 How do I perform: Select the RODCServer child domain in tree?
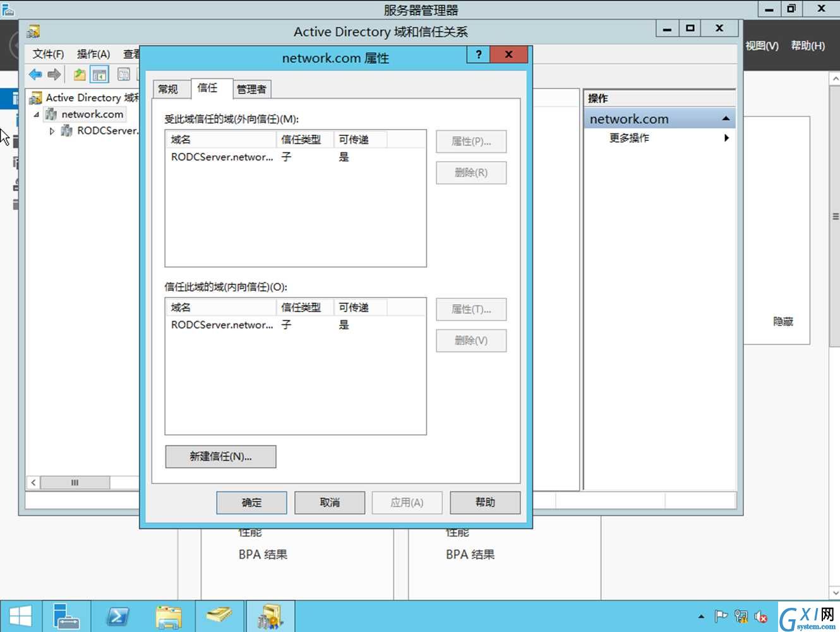click(x=107, y=131)
